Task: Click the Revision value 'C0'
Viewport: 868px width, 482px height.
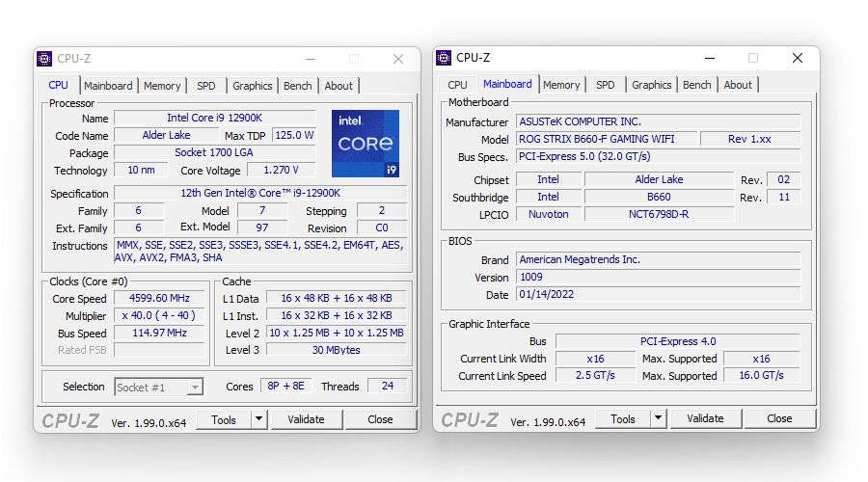Action: (x=382, y=228)
